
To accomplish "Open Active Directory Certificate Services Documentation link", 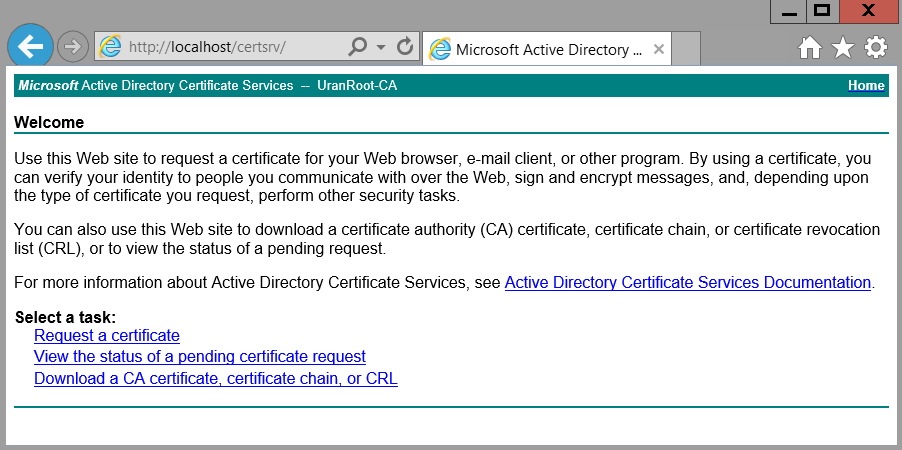I will 687,283.
